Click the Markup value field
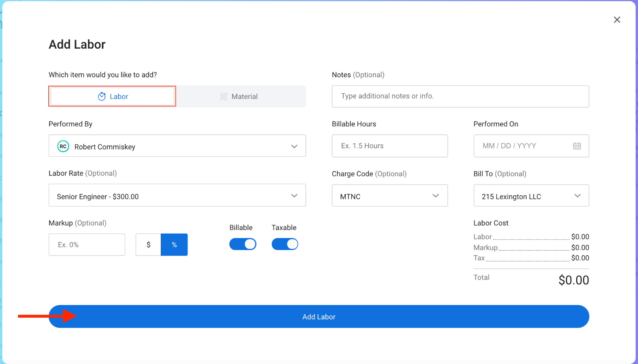 87,245
